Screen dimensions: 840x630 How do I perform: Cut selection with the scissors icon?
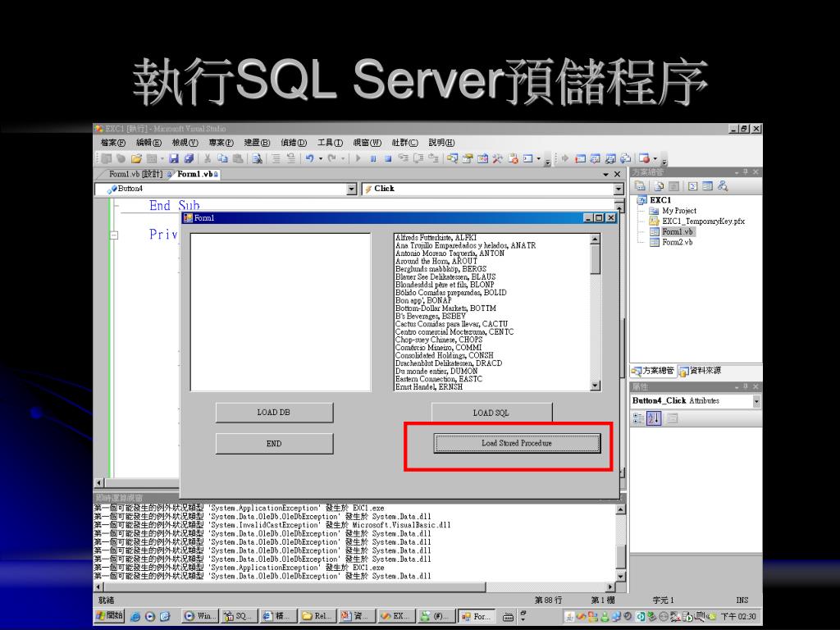(x=208, y=158)
